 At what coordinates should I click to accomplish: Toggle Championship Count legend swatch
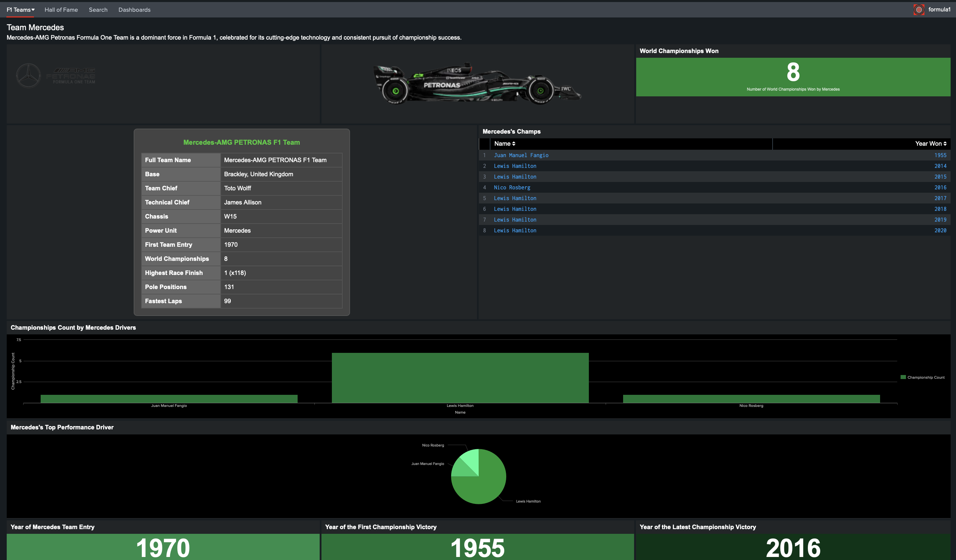tap(903, 377)
